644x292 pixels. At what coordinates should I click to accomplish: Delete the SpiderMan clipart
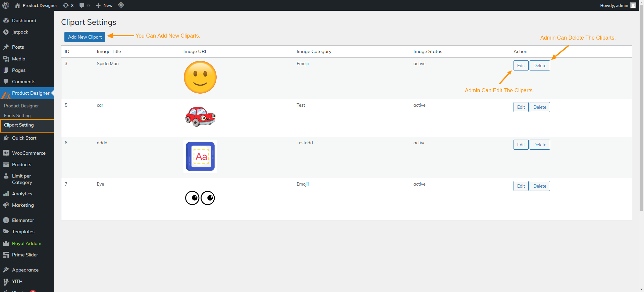(540, 65)
